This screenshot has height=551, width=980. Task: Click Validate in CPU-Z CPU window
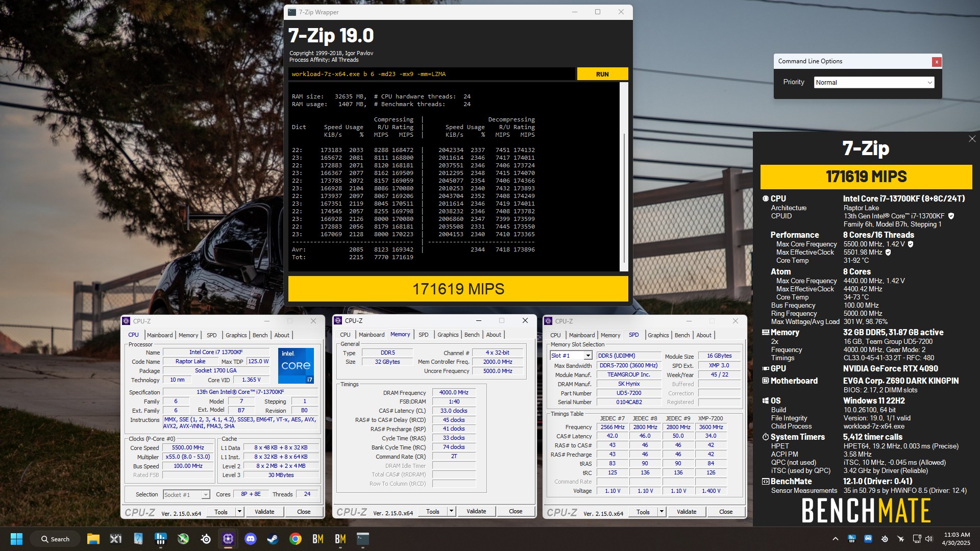[264, 512]
